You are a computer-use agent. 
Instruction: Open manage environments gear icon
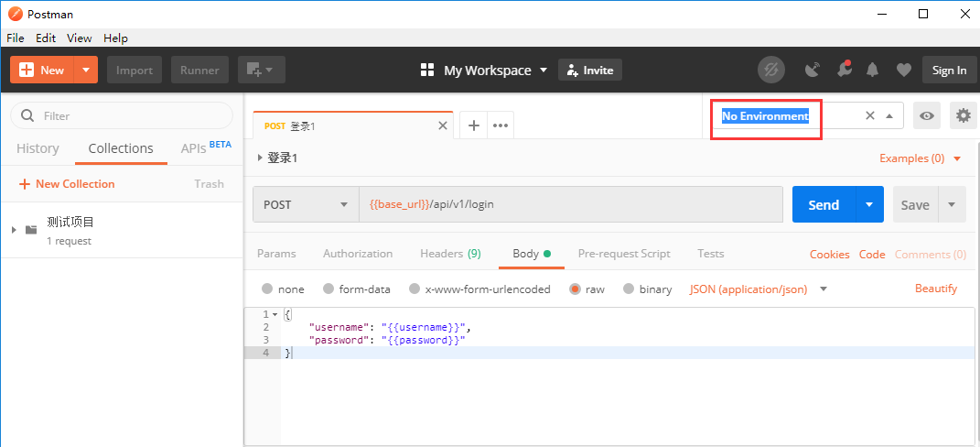(x=964, y=115)
